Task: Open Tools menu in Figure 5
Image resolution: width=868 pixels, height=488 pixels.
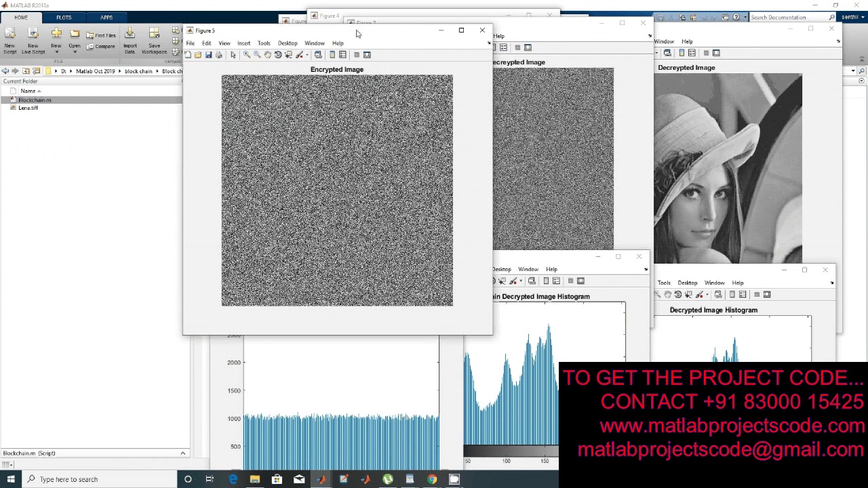Action: pos(264,43)
